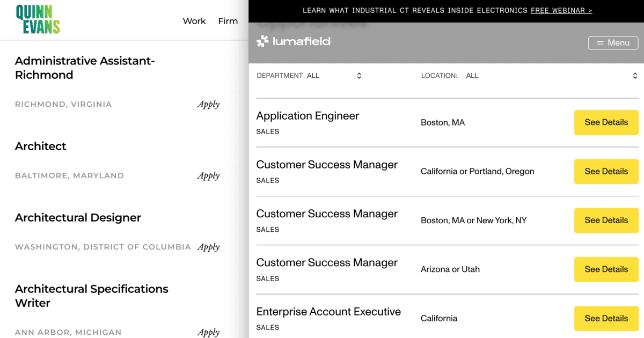Click the chevron next to DEPARTMENT ALL
Screen dimensions: 644x338
coord(358,76)
